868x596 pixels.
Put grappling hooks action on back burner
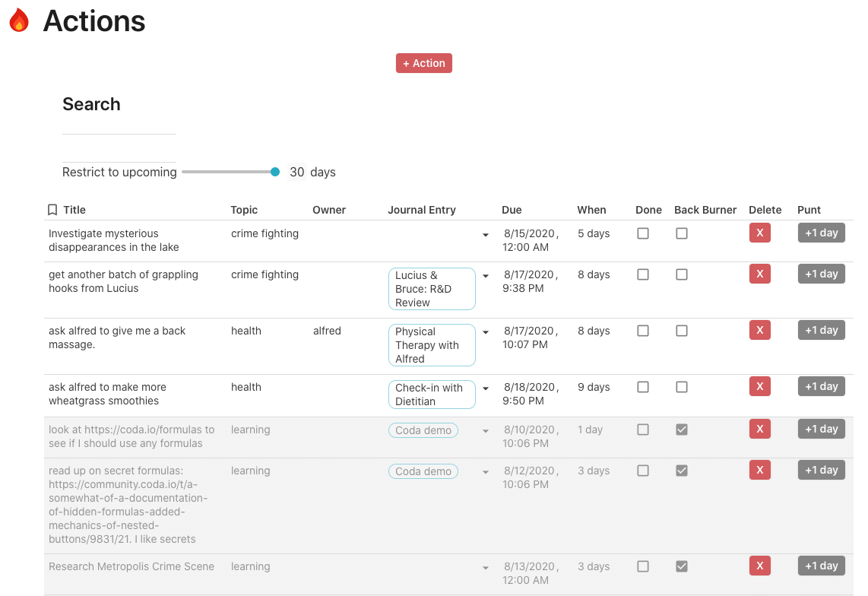(x=682, y=274)
